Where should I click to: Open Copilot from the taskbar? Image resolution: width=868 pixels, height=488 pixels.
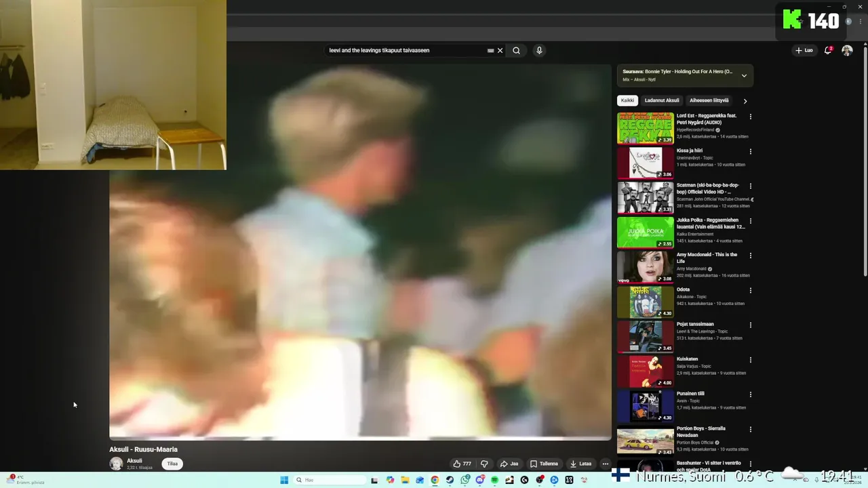click(x=390, y=480)
